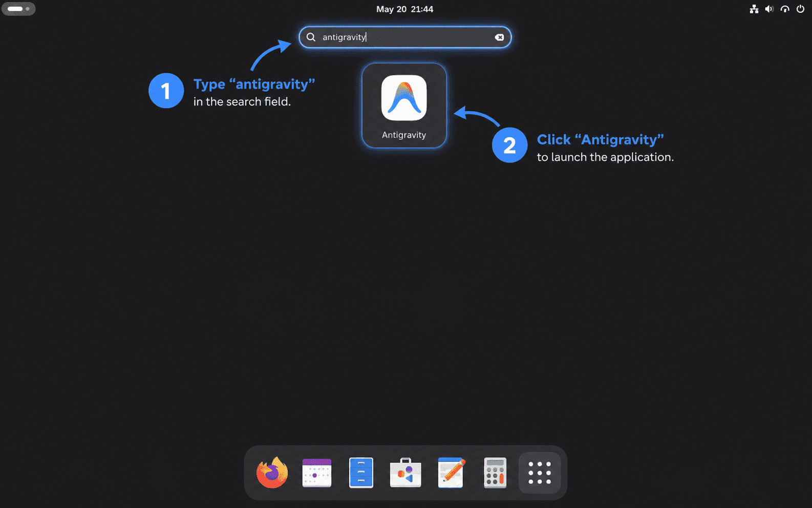This screenshot has width=812, height=508.
Task: Open the power menu icon
Action: click(800, 9)
